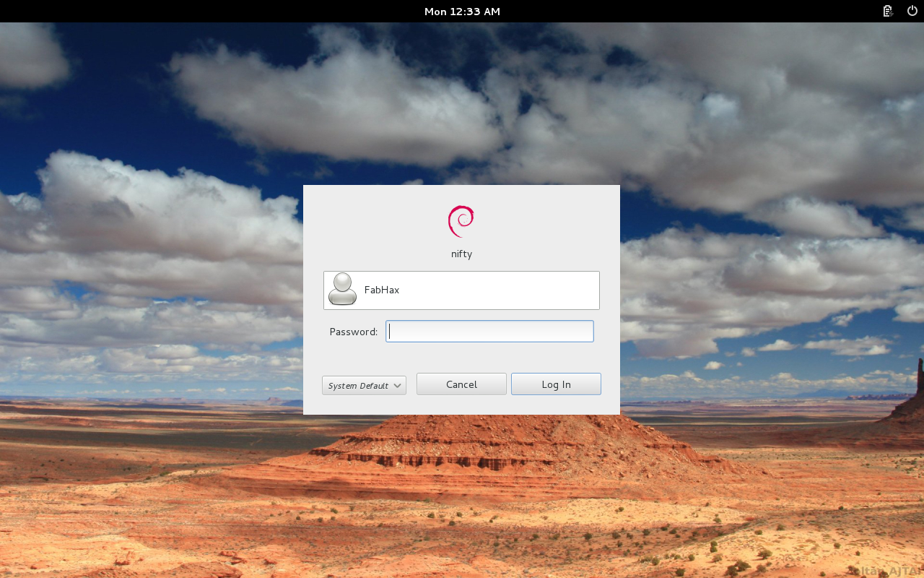
Task: Click the chevron arrow beside System Default
Action: coord(398,386)
